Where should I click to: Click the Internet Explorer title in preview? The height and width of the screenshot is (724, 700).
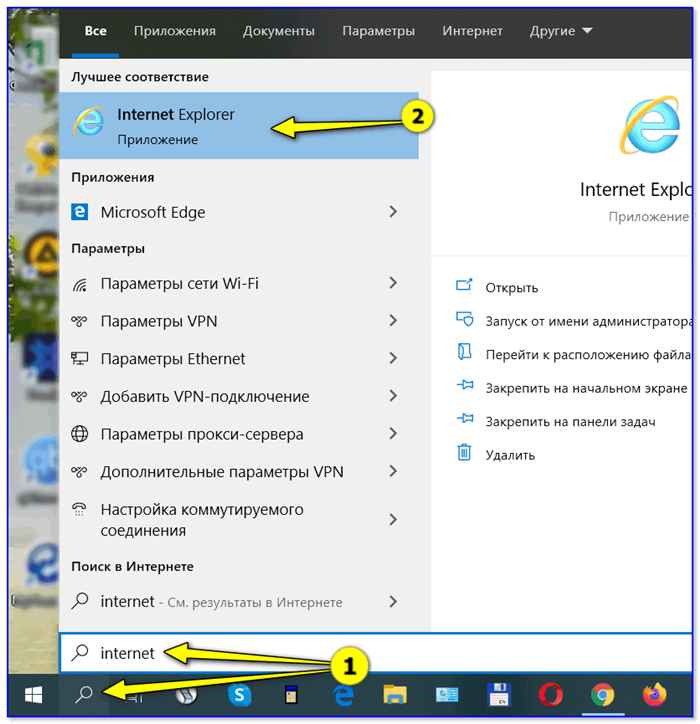pyautogui.click(x=636, y=190)
